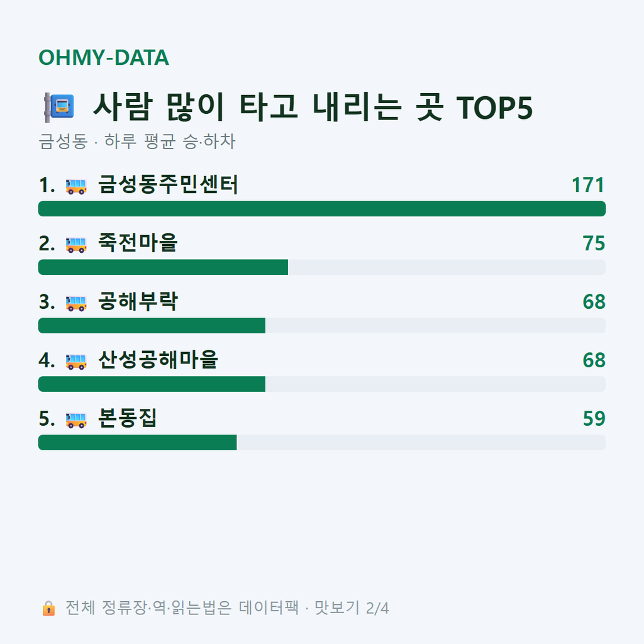Select the 금성동주민센터 stop name

(x=168, y=184)
